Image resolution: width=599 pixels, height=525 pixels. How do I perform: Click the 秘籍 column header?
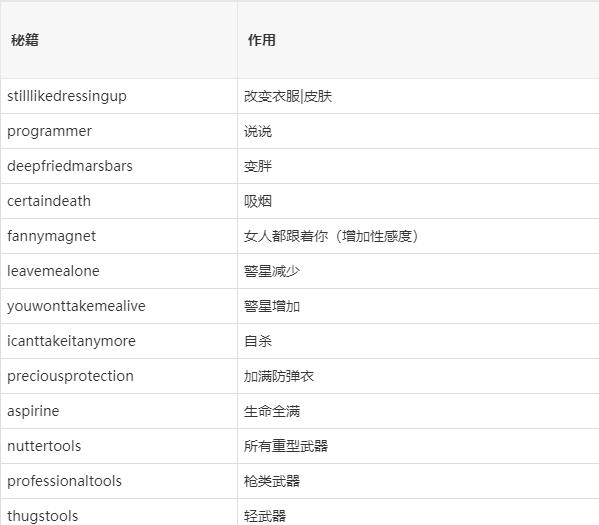(25, 40)
